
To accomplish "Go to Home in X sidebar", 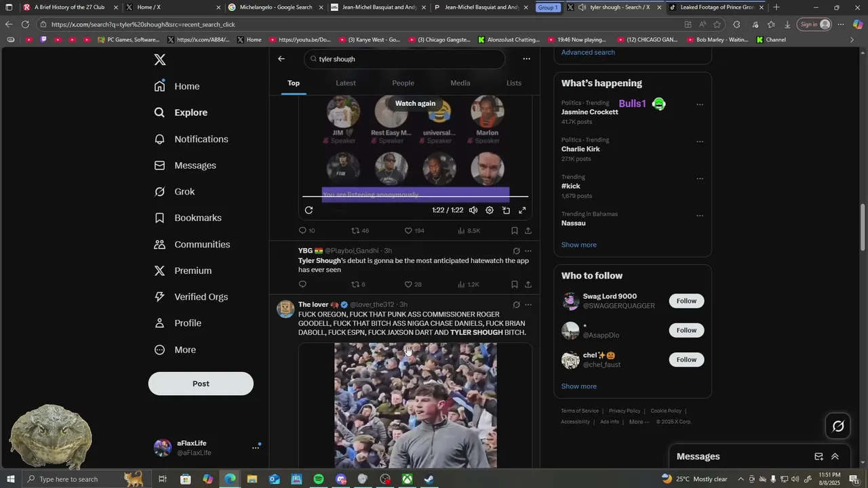I will click(177, 86).
